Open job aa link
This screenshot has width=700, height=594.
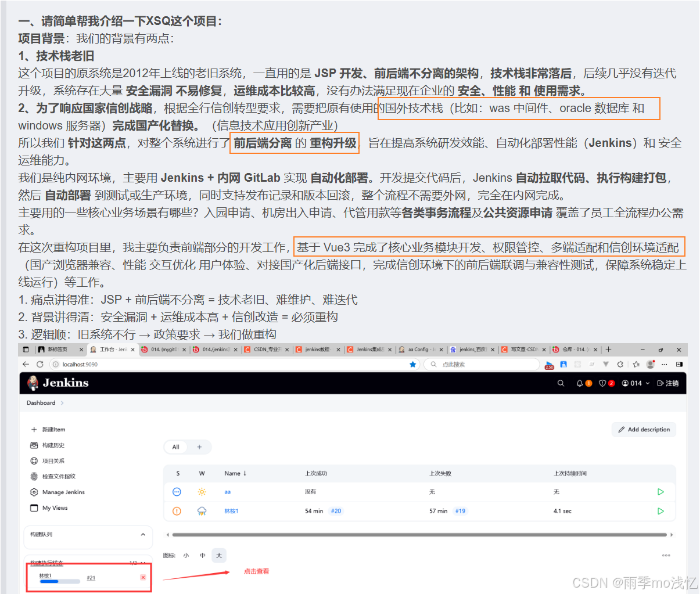tap(227, 492)
